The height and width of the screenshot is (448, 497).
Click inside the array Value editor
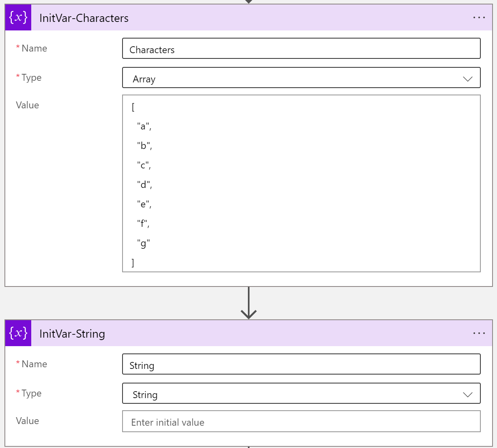click(x=301, y=183)
